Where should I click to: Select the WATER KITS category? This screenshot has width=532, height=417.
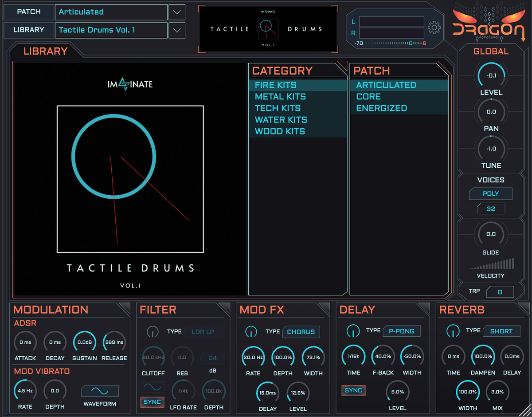297,120
